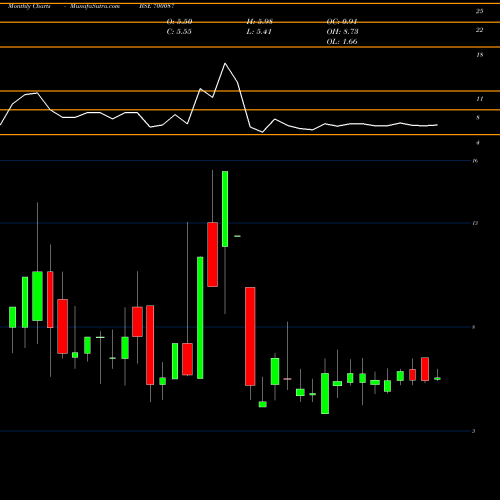Select the 'C: 5.55' close value
The image size is (500, 500).
[179, 32]
